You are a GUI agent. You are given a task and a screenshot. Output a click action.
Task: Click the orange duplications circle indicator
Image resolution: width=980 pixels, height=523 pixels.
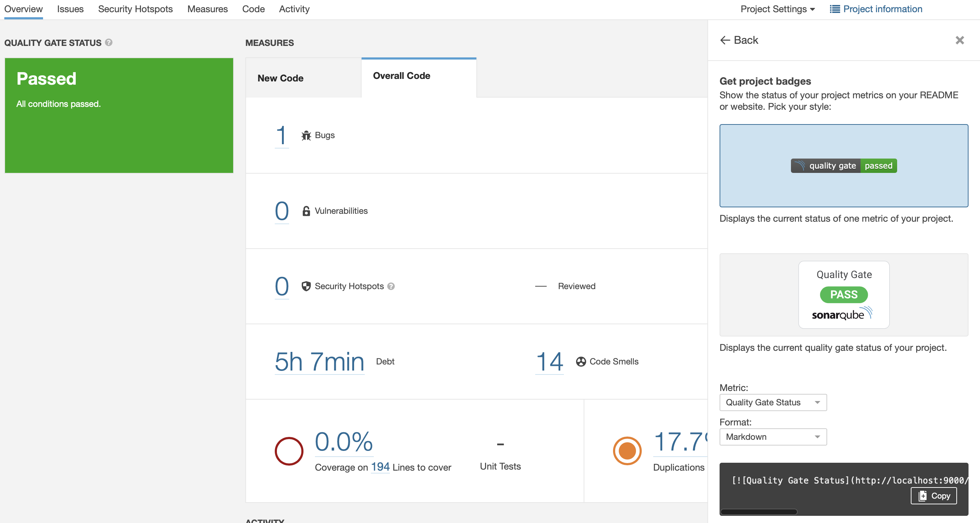click(627, 451)
